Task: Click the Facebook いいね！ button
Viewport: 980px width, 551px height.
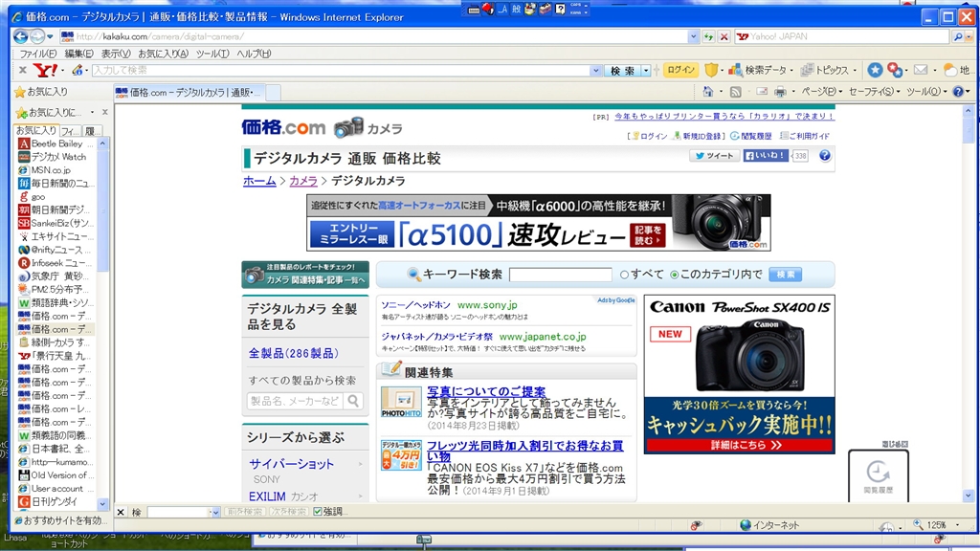Action: point(766,156)
